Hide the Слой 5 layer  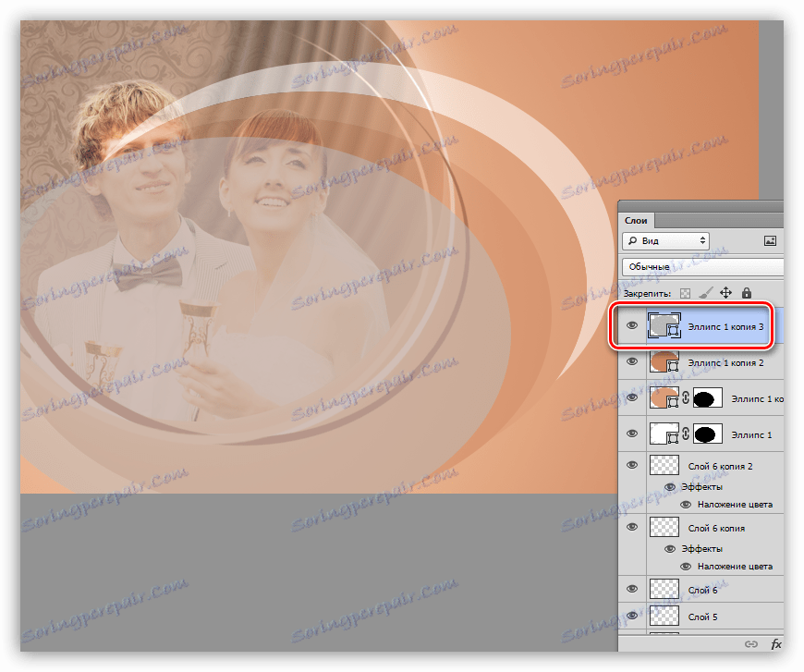tap(632, 616)
